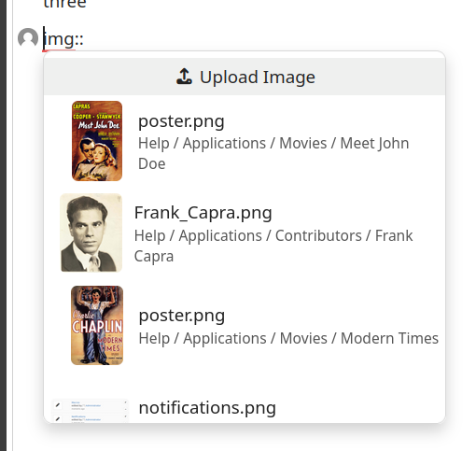Viewport: 476px width, 451px height.
Task: Click the wrapped word Capra under second path
Action: (x=154, y=257)
